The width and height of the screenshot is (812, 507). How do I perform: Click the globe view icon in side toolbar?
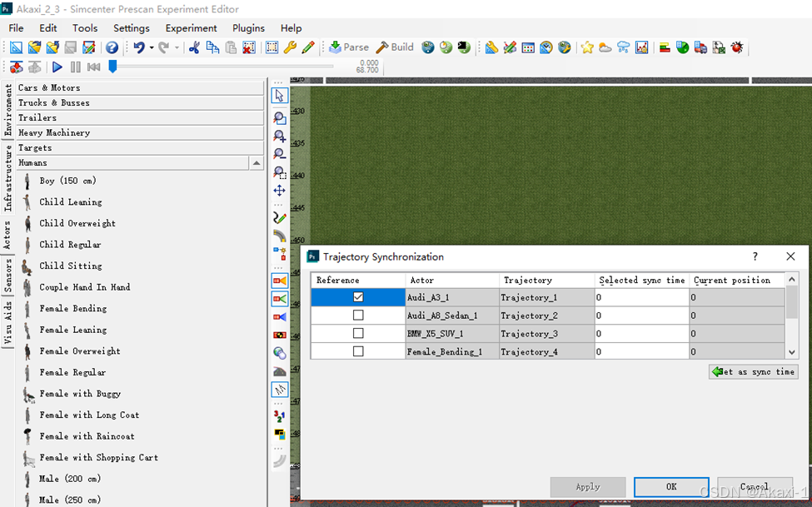[280, 353]
